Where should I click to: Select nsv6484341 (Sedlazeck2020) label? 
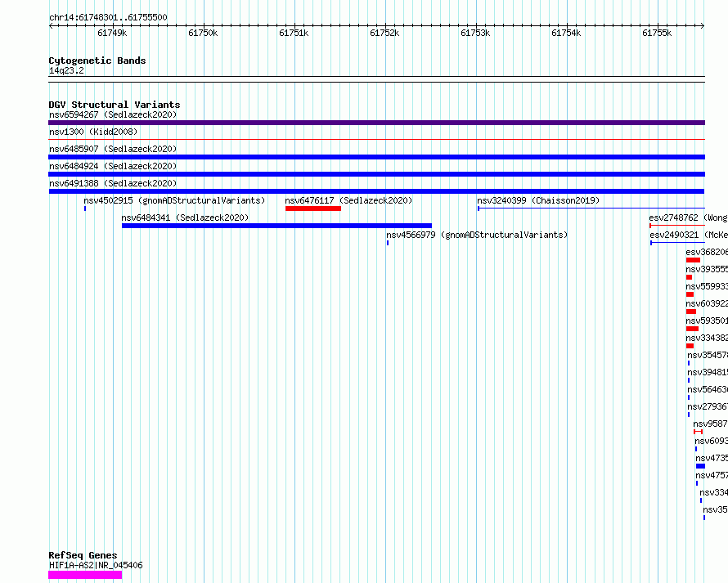pyautogui.click(x=185, y=218)
